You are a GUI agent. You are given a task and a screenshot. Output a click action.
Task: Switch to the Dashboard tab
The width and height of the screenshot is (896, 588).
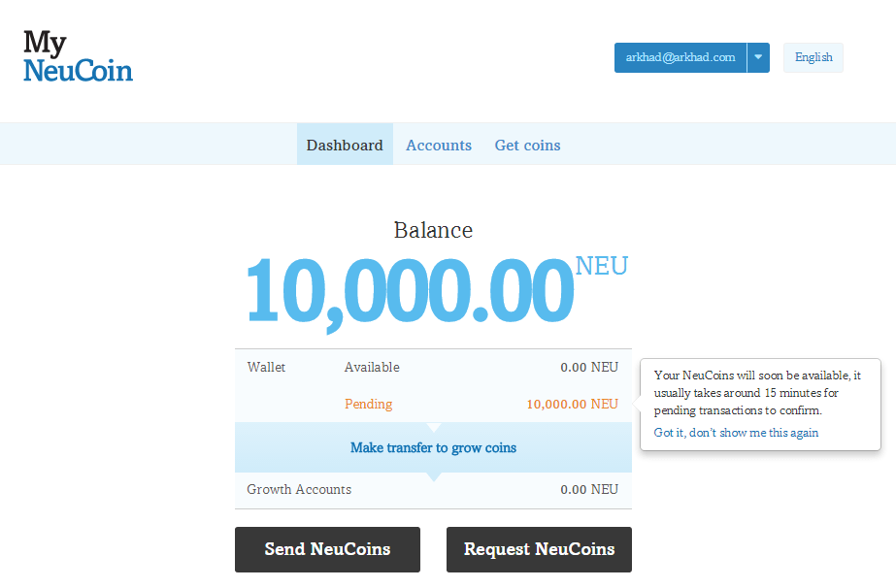(345, 145)
